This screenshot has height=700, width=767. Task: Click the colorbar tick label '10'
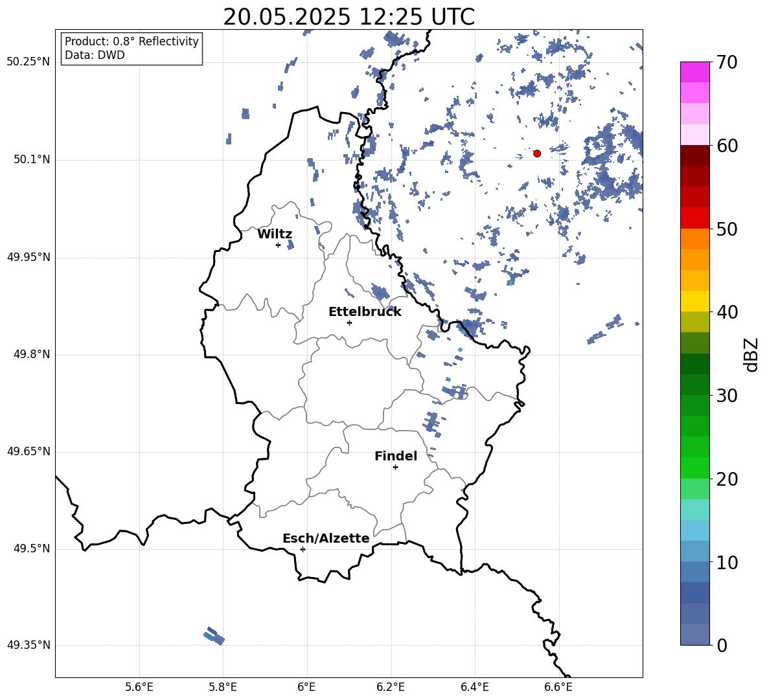click(727, 563)
